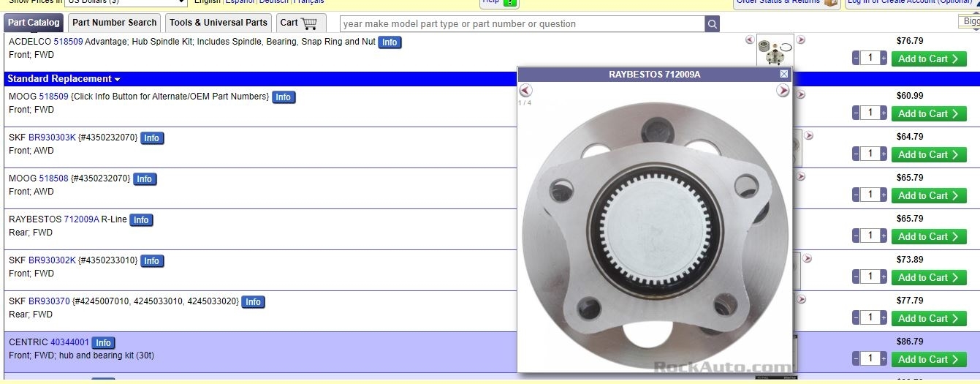Add CENTRIC 40344001 ($86.79) to cart

(x=929, y=359)
